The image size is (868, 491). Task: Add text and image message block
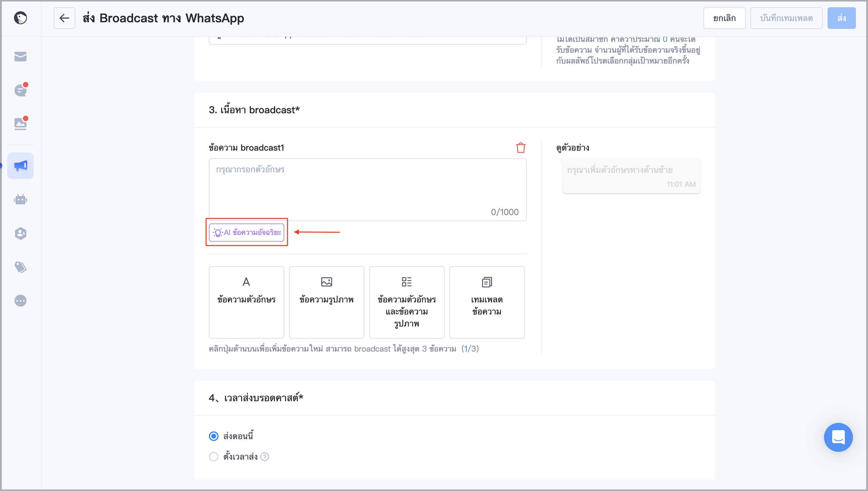click(x=407, y=302)
